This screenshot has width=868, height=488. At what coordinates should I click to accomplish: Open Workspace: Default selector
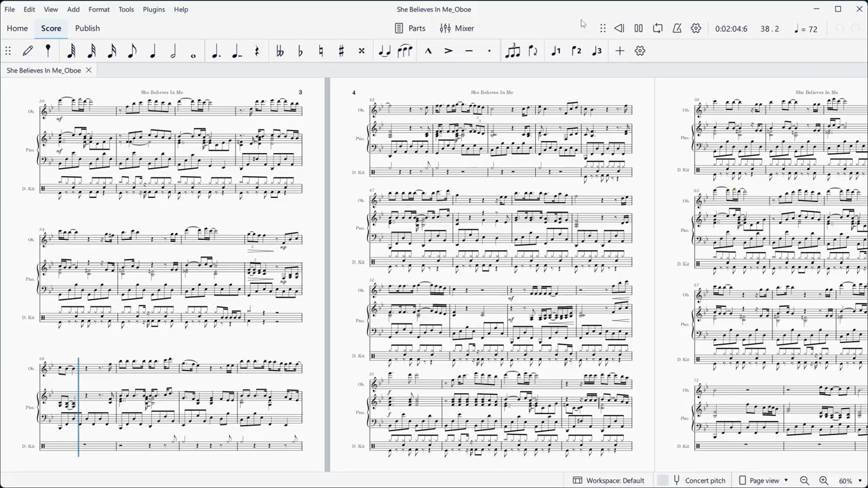[608, 481]
